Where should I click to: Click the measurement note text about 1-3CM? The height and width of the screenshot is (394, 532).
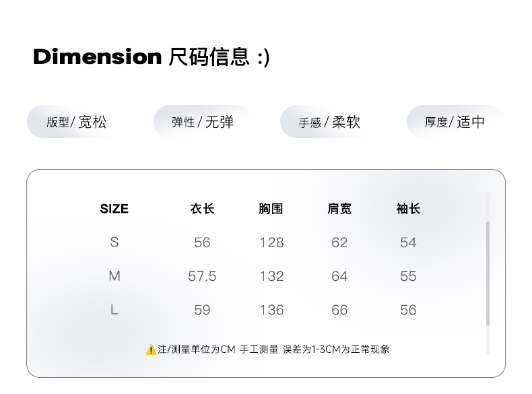tap(273, 349)
